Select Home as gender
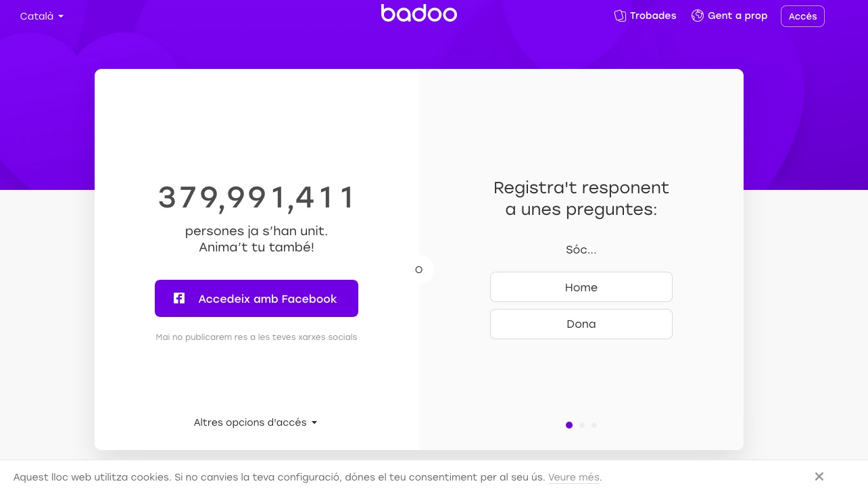868x492 pixels. [581, 287]
